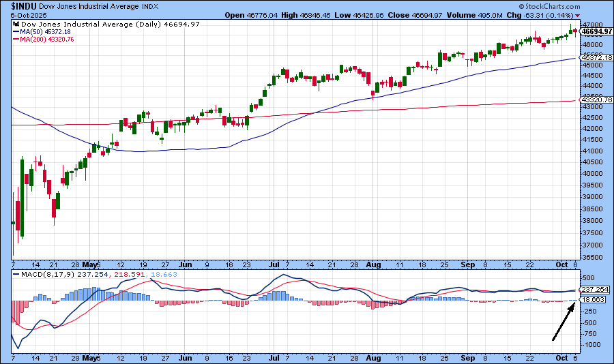Click the red MA(200) legend line marker
614x364 pixels.
coord(16,39)
